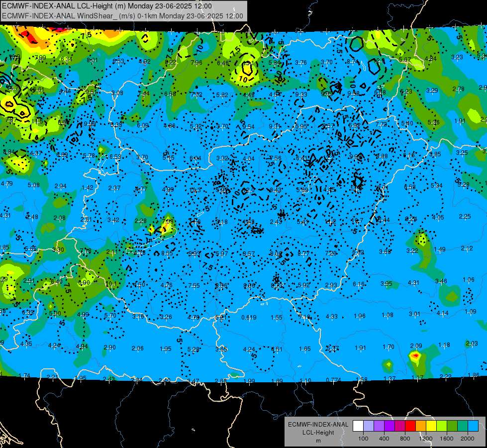Click the 'LCL-Height' label in the legend
The image size is (487, 448).
click(x=318, y=433)
